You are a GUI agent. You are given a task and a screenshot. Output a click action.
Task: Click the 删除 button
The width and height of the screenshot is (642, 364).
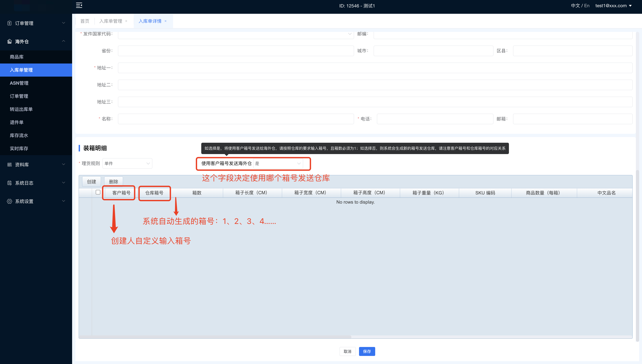click(x=113, y=182)
